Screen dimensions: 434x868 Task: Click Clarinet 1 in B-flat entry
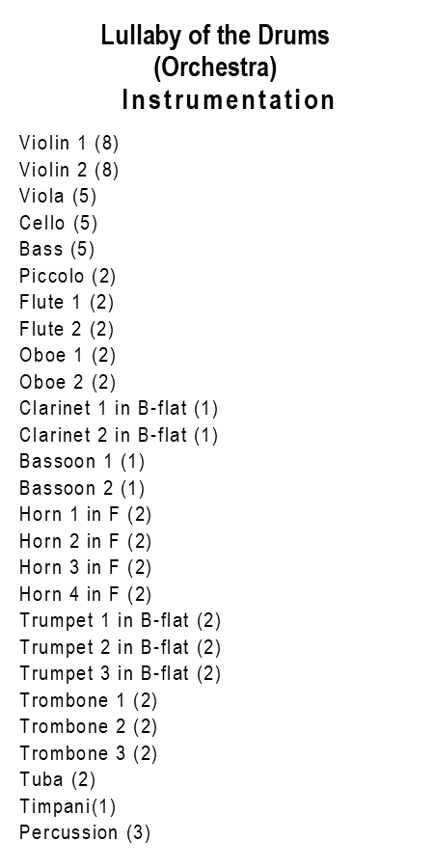(x=119, y=409)
